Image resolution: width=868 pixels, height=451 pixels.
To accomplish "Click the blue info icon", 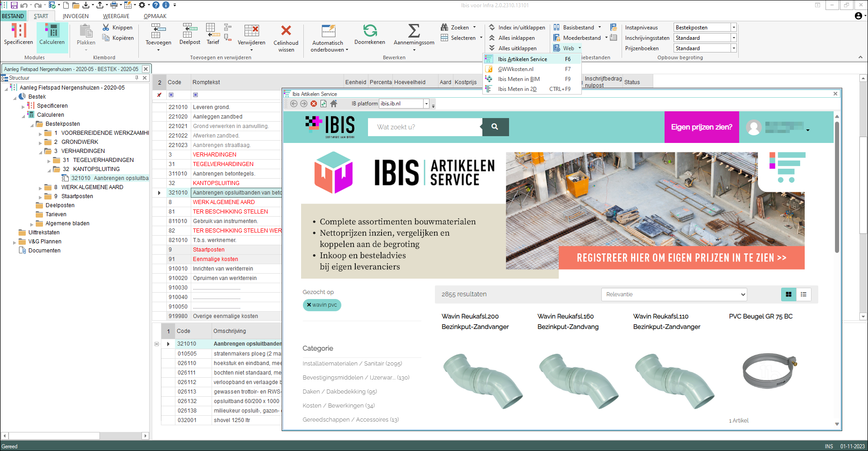I will point(165,5).
